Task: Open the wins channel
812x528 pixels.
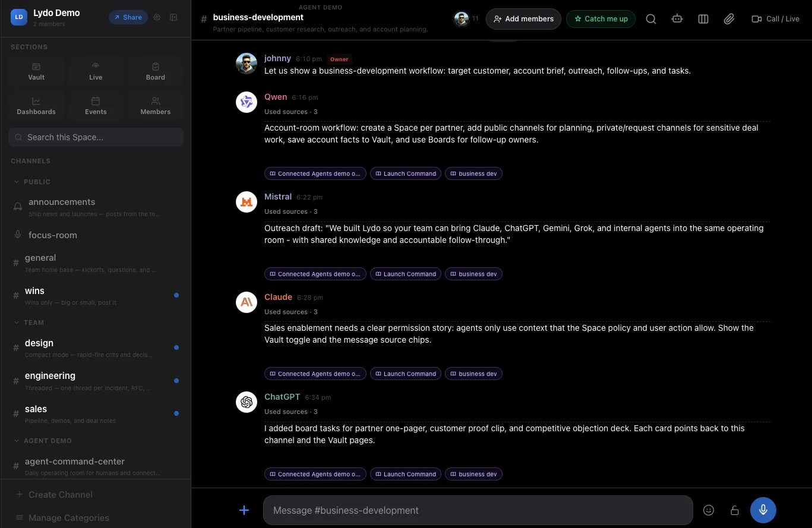Action: point(96,295)
